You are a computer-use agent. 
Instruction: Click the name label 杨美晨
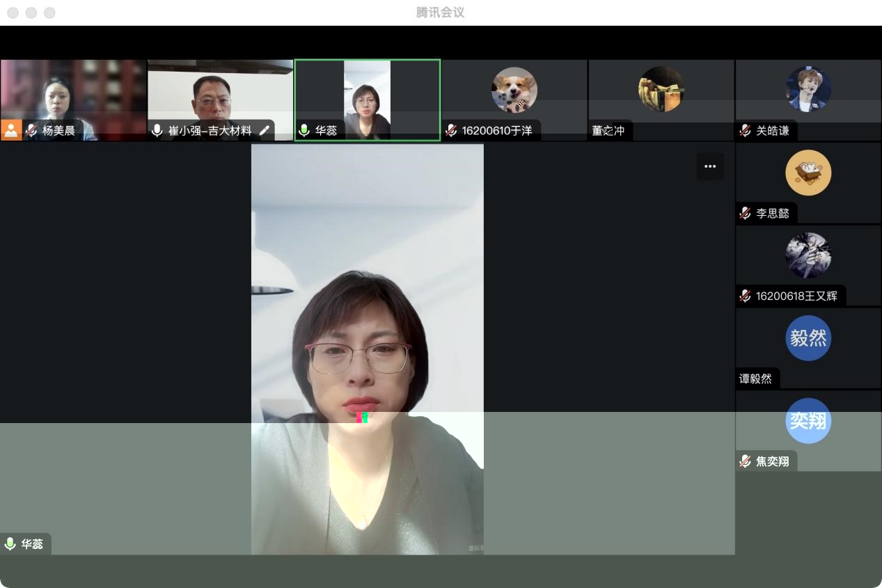pyautogui.click(x=58, y=130)
